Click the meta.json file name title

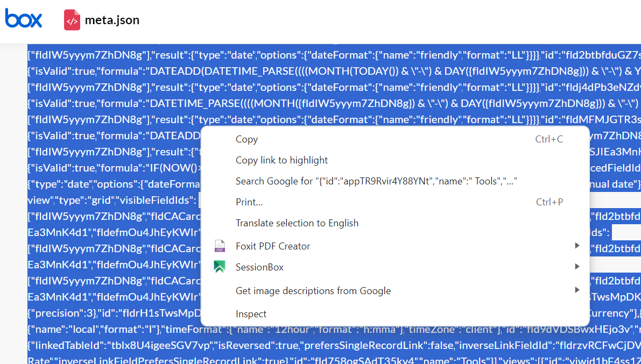click(112, 20)
